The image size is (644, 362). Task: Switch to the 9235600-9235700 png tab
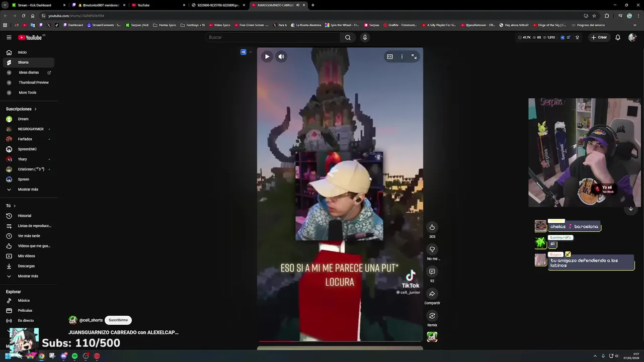(x=218, y=5)
